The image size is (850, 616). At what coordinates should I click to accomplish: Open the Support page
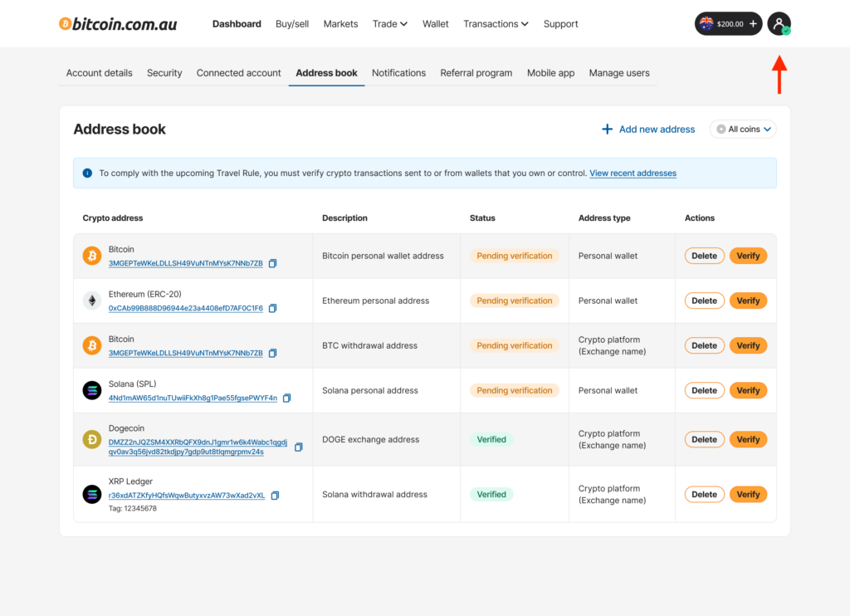coord(560,24)
